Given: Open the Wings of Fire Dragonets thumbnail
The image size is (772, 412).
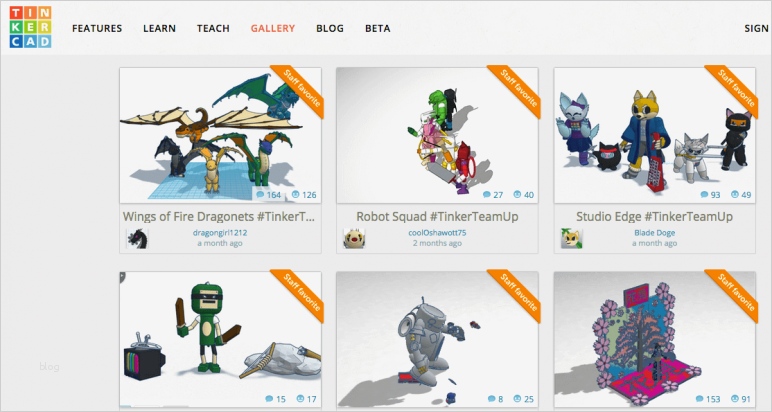Looking at the screenshot, I should 221,135.
